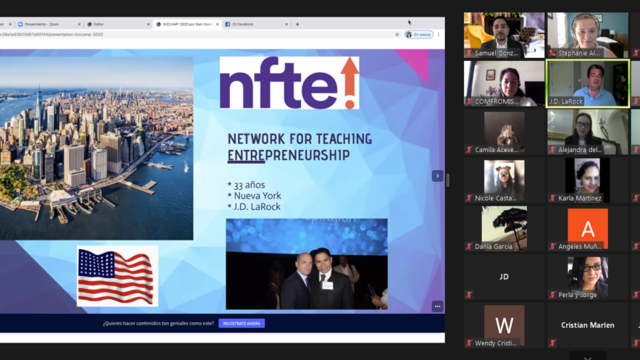Click the muted mic icon beside Wendy Cristi...

point(469,343)
